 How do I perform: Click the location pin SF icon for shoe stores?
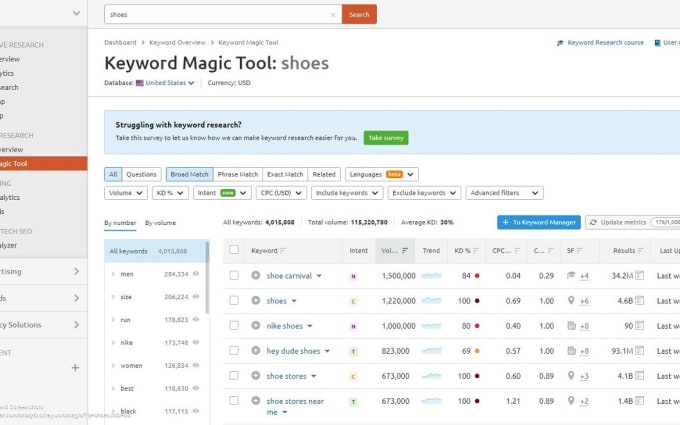[x=571, y=376]
